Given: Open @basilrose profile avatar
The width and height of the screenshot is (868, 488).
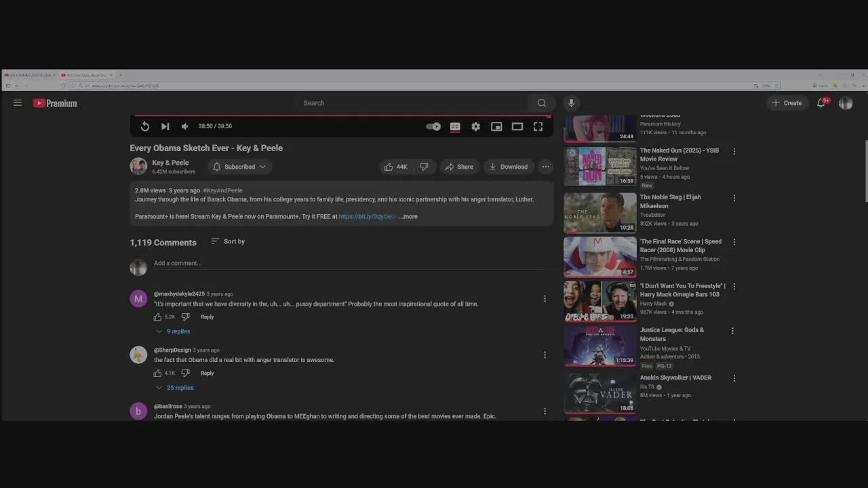Looking at the screenshot, I should pyautogui.click(x=138, y=411).
